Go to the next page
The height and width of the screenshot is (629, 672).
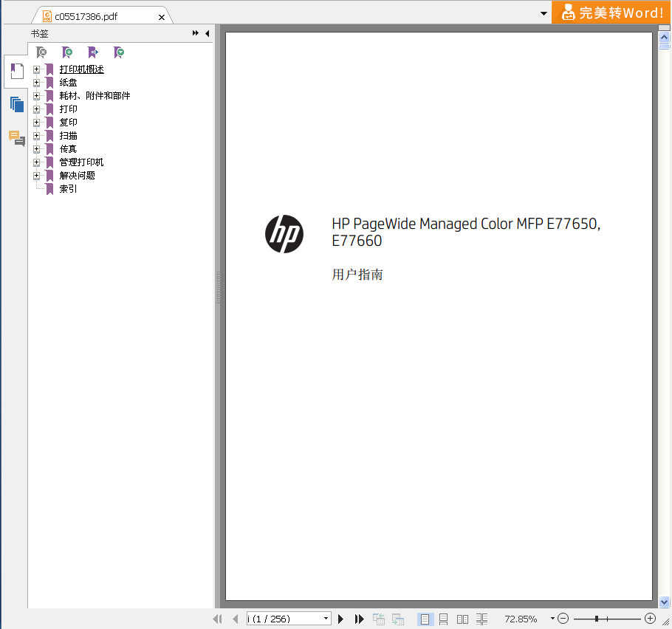coord(340,619)
